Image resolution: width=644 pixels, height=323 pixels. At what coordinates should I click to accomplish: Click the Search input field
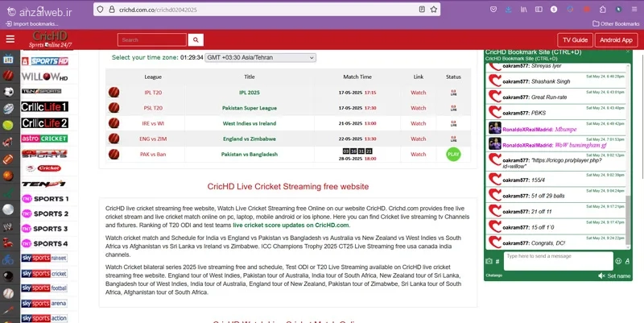(152, 39)
